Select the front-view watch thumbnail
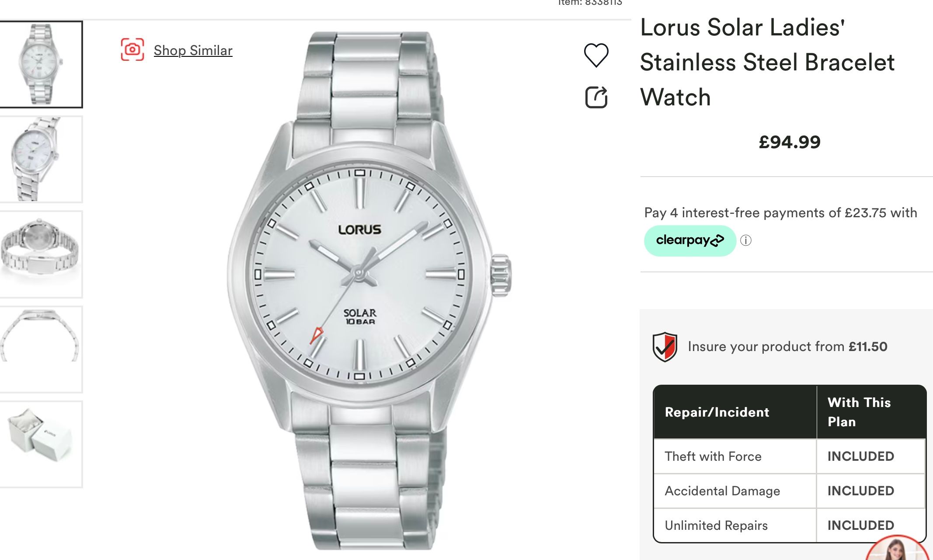The height and width of the screenshot is (560, 933). pos(41,64)
